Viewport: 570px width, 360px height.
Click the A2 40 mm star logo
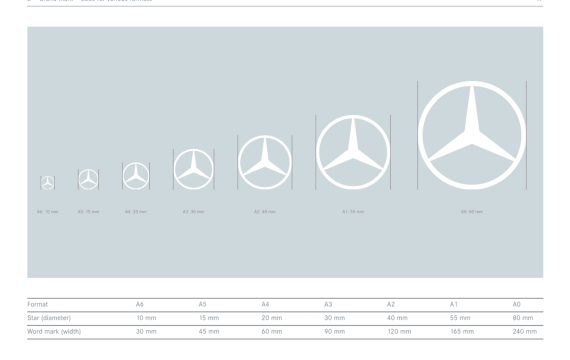(265, 163)
